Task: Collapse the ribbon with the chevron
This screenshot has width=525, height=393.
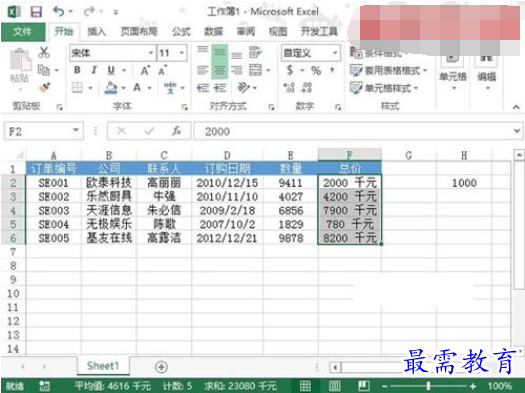Action: (x=516, y=107)
